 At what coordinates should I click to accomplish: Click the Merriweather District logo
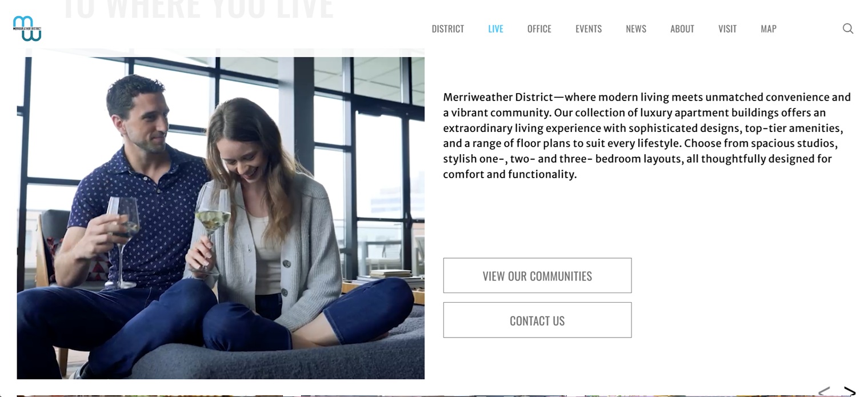27,29
